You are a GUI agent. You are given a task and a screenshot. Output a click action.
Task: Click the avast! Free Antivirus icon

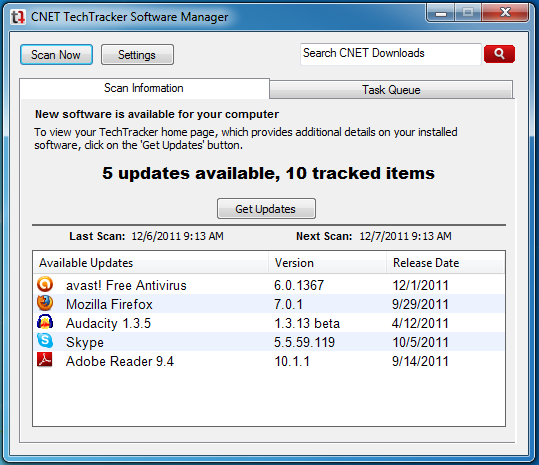coord(45,285)
